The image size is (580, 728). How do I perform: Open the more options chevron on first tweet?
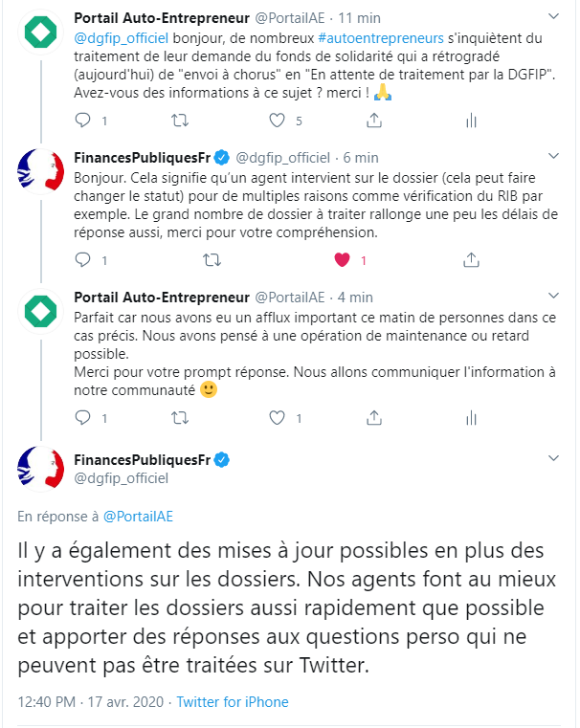tap(553, 16)
